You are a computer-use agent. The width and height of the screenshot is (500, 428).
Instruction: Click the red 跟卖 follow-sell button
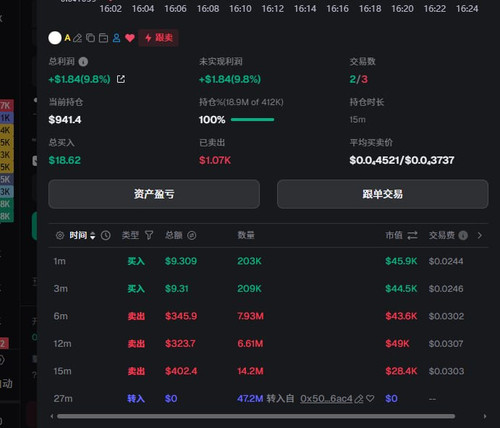(158, 38)
